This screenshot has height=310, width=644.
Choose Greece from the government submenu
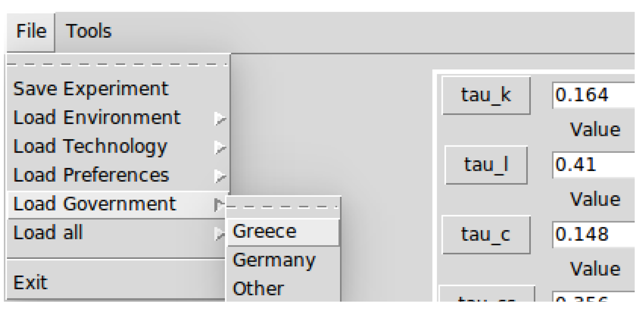(x=264, y=232)
